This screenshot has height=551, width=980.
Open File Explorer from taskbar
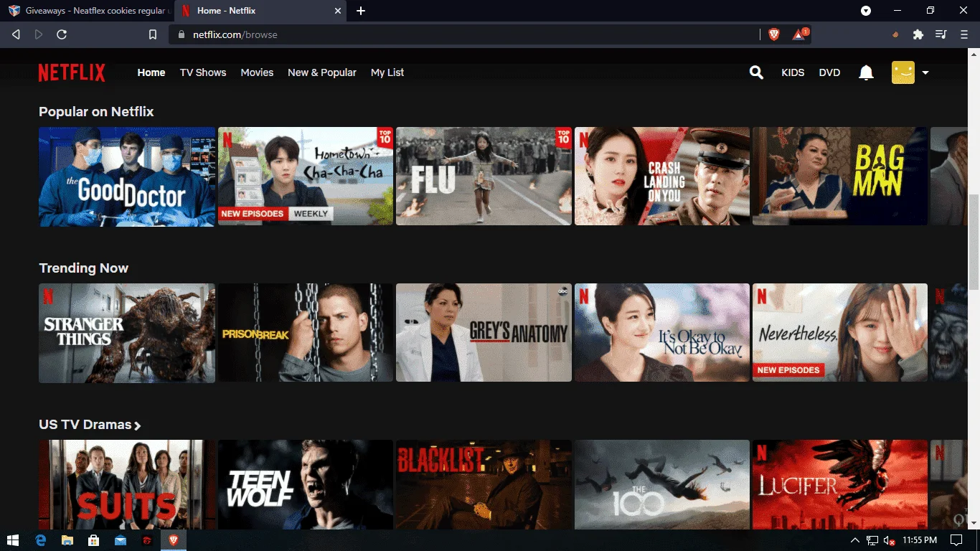click(x=67, y=540)
